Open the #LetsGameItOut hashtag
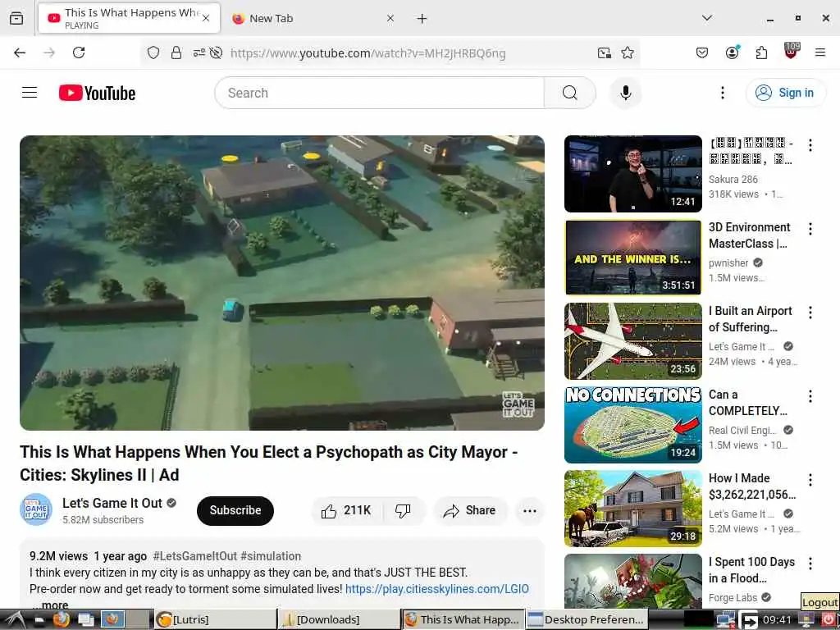The image size is (840, 630). [195, 556]
